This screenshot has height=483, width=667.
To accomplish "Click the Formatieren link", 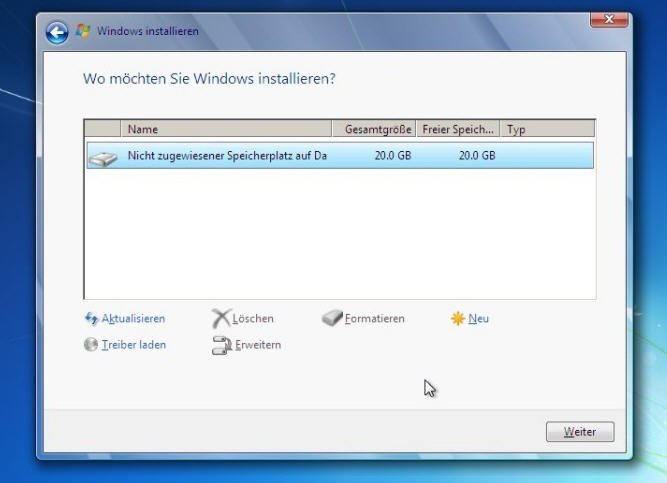I will point(374,318).
